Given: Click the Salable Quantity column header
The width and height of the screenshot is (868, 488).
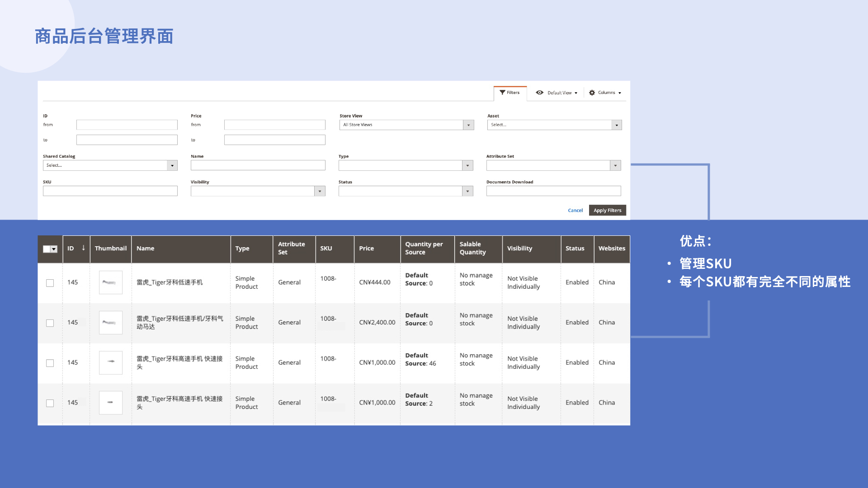Looking at the screenshot, I should [x=478, y=249].
